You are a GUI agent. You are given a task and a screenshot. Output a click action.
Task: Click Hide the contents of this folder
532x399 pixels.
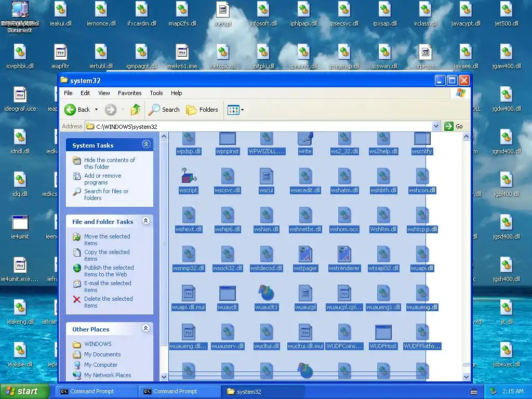coord(109,163)
